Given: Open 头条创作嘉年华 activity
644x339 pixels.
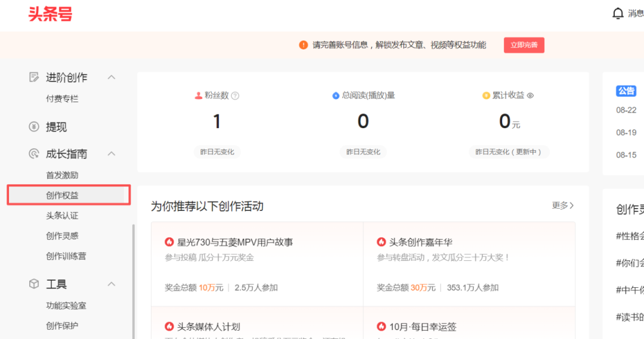Looking at the screenshot, I should pyautogui.click(x=420, y=242).
